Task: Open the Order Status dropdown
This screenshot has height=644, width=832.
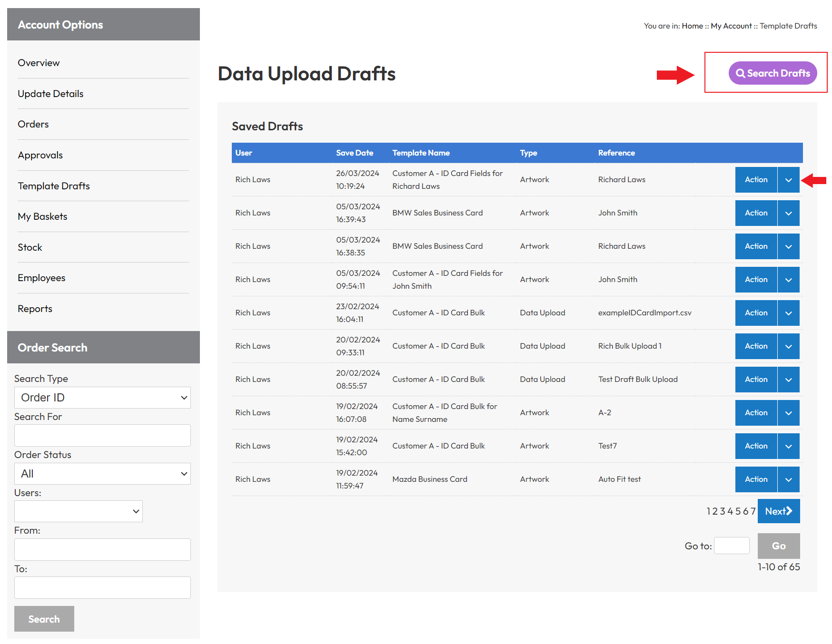Action: coord(102,474)
